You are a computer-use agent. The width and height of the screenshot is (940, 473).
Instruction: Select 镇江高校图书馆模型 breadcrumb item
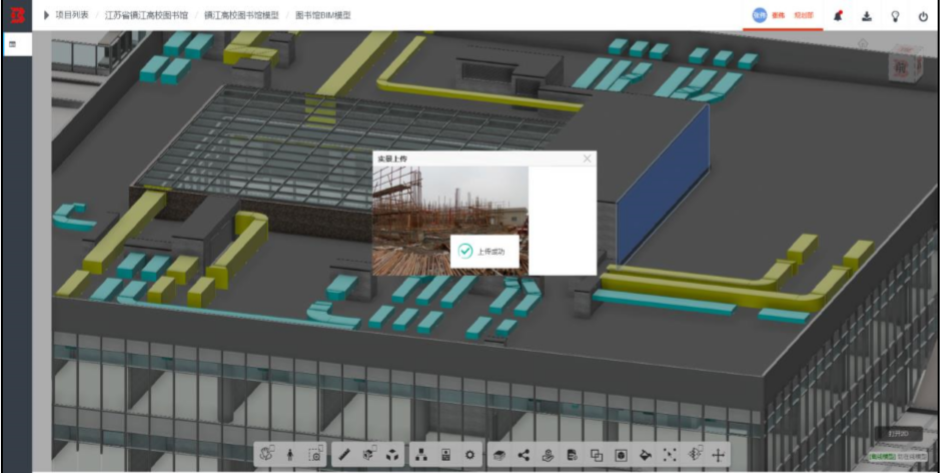point(241,15)
